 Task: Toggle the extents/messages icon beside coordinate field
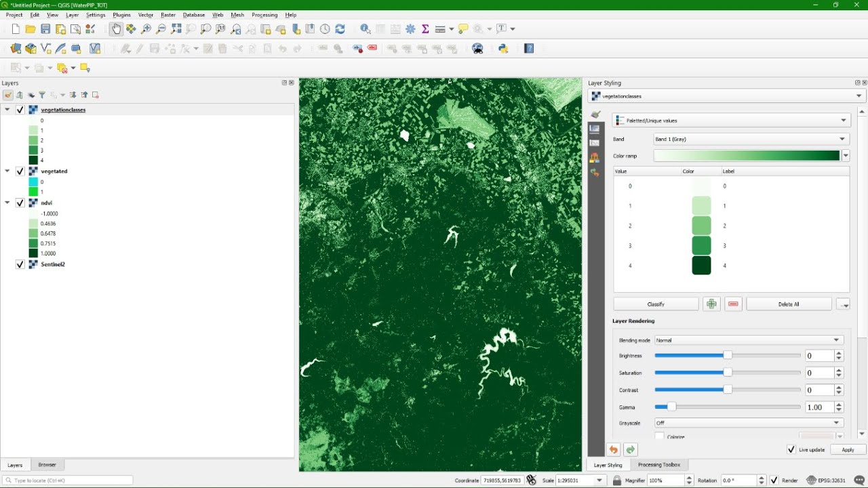tap(531, 480)
